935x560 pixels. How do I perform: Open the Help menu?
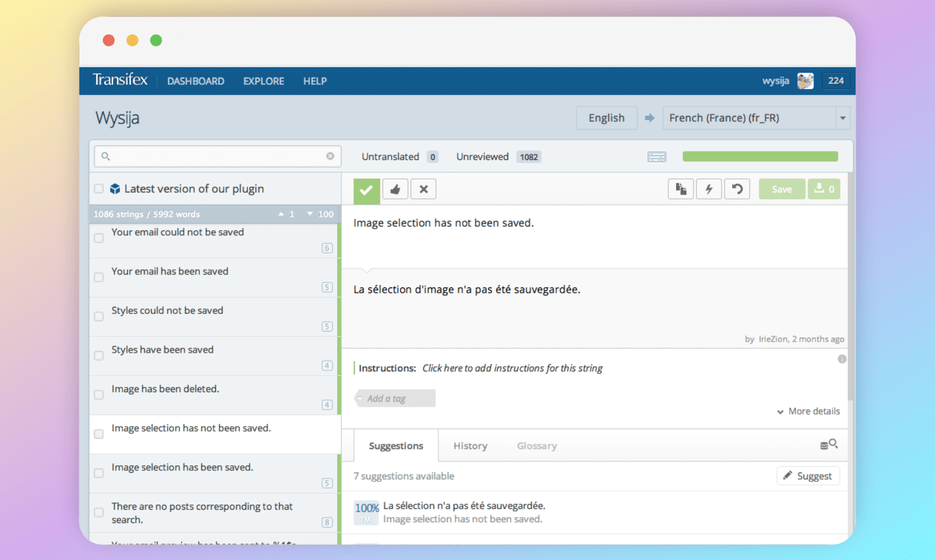pos(315,81)
